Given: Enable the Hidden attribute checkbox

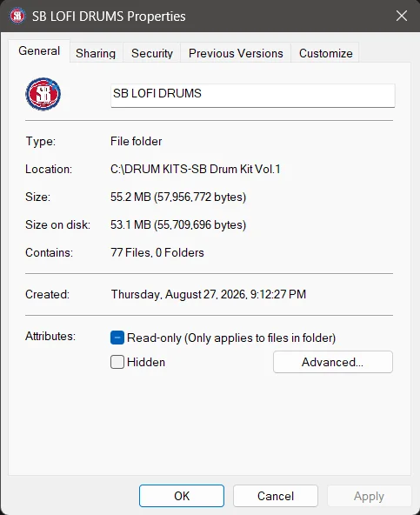Looking at the screenshot, I should pyautogui.click(x=117, y=362).
